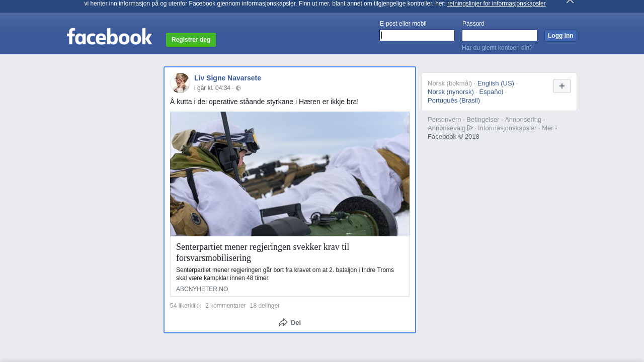Viewport: 644px width, 362px height.
Task: Open the article headline about forsvarsmobilisering
Action: pos(263,252)
